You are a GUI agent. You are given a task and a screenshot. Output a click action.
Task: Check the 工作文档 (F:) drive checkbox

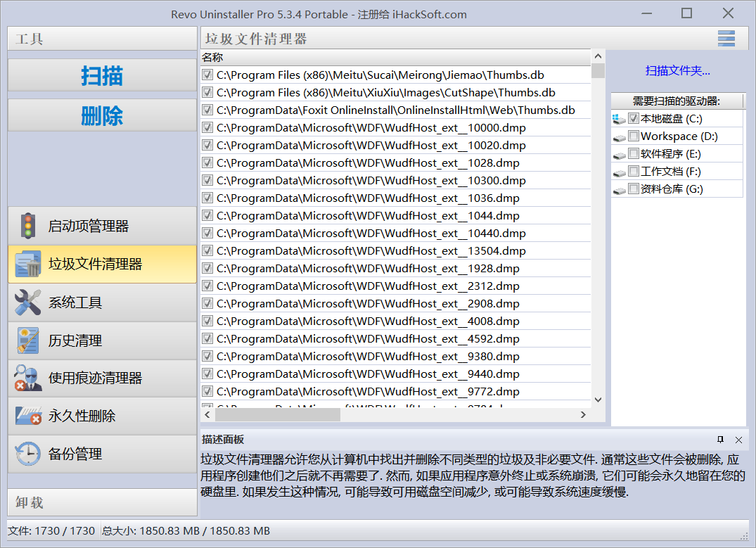tap(634, 171)
